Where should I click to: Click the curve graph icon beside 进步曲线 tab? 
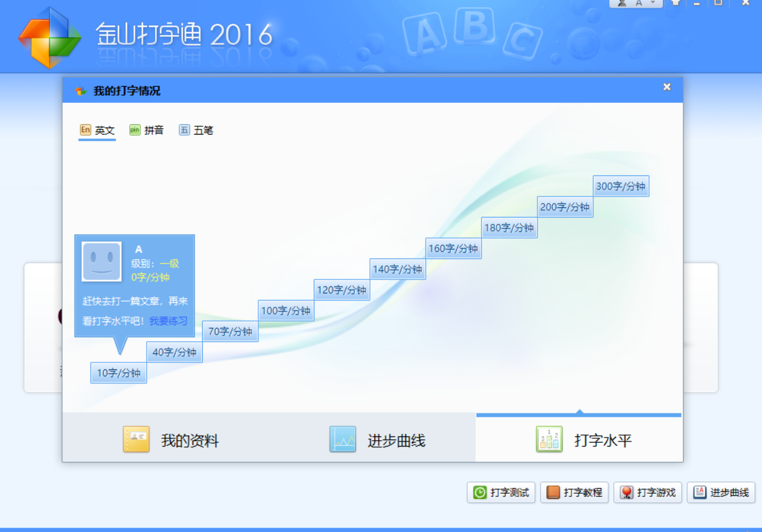click(x=342, y=439)
